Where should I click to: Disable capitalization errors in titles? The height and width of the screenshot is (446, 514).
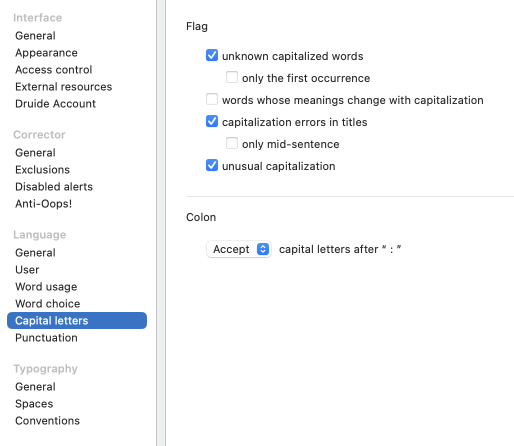212,121
